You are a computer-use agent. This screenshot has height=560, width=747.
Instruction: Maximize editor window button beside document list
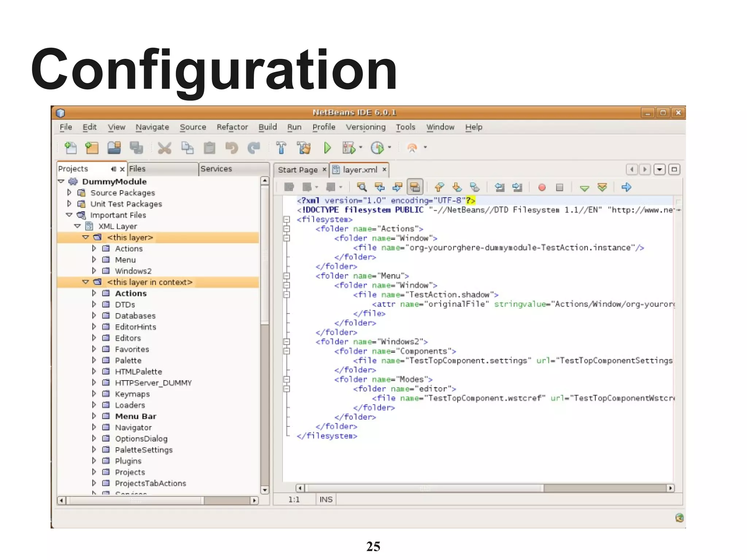674,169
